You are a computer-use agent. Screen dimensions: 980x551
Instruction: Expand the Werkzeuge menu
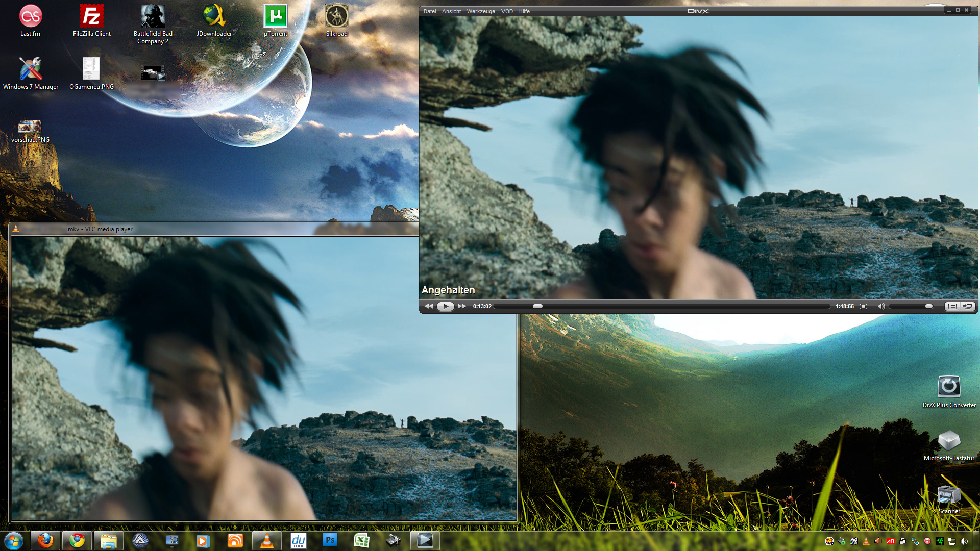481,11
